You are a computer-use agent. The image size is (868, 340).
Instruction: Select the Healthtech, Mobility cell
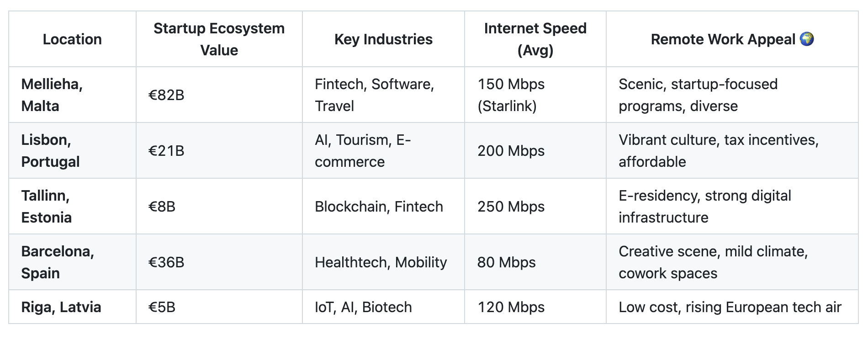click(383, 262)
